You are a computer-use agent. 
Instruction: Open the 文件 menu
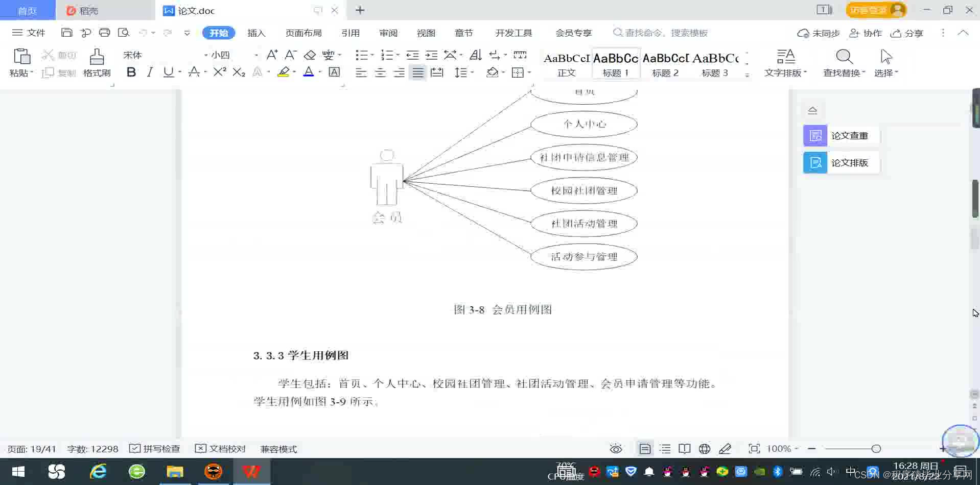(x=29, y=33)
